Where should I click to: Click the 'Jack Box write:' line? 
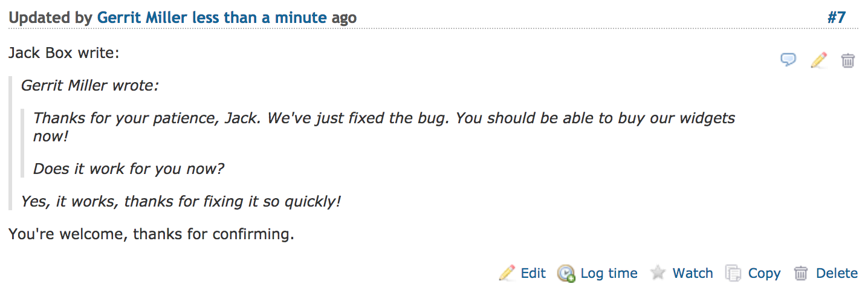pos(64,53)
